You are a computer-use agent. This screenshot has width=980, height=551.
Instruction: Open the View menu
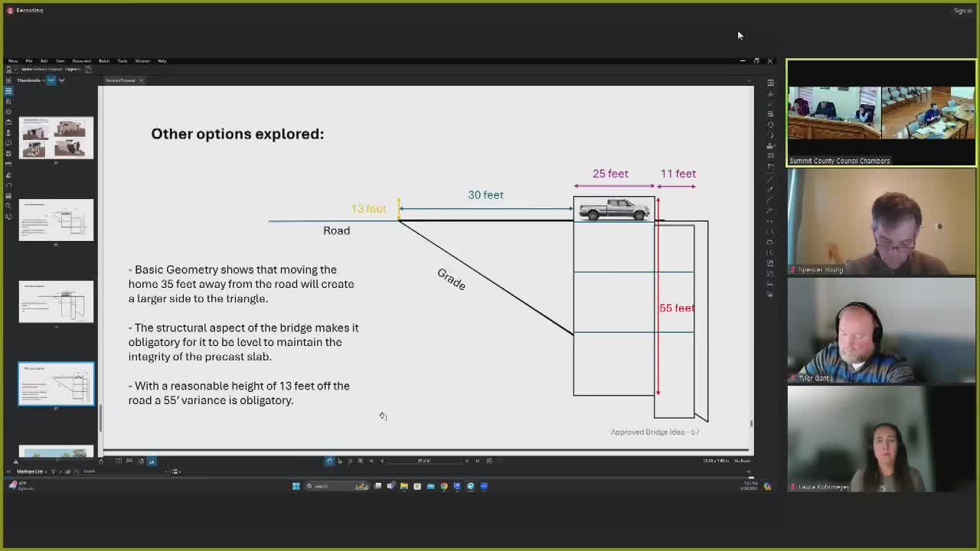[60, 60]
